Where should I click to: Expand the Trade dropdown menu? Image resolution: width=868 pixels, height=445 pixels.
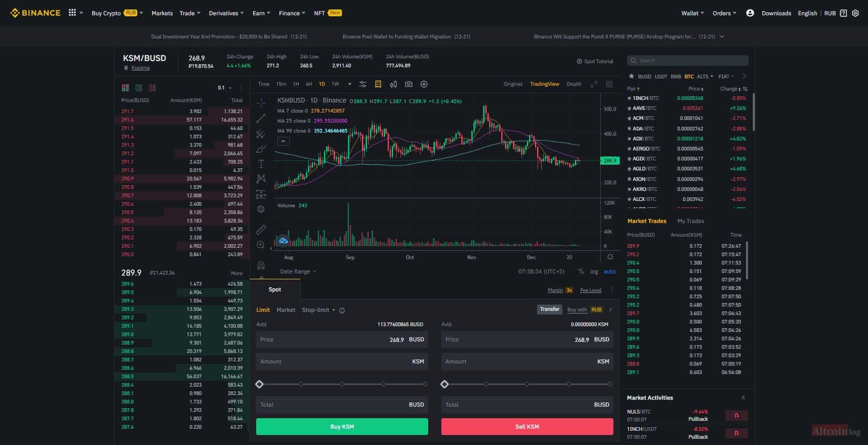190,13
